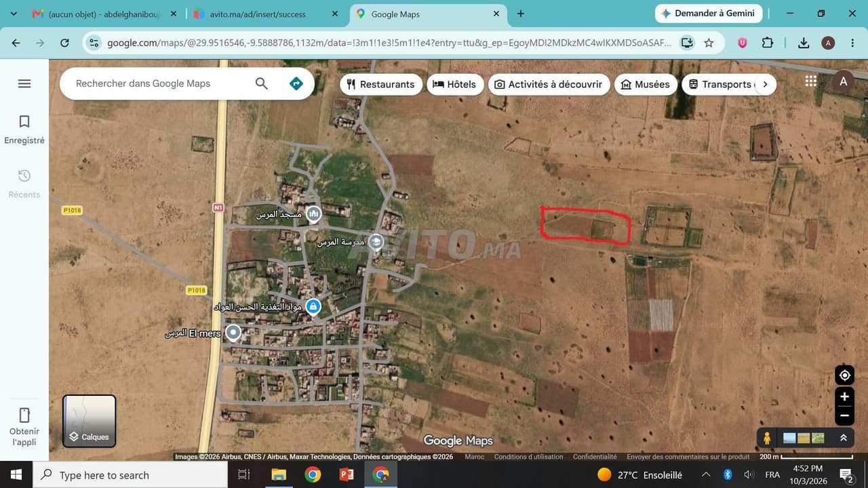Image resolution: width=868 pixels, height=488 pixels.
Task: Expand the imagery strip with double chevron
Action: coord(844,438)
